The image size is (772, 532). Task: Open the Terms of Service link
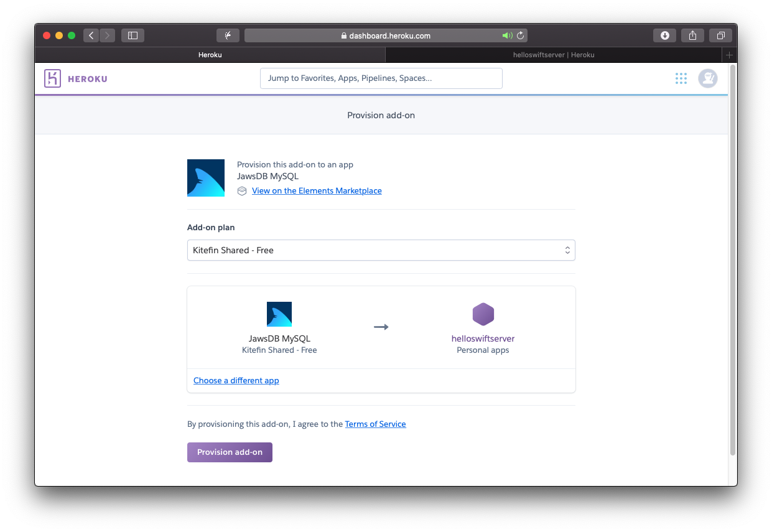[375, 424]
